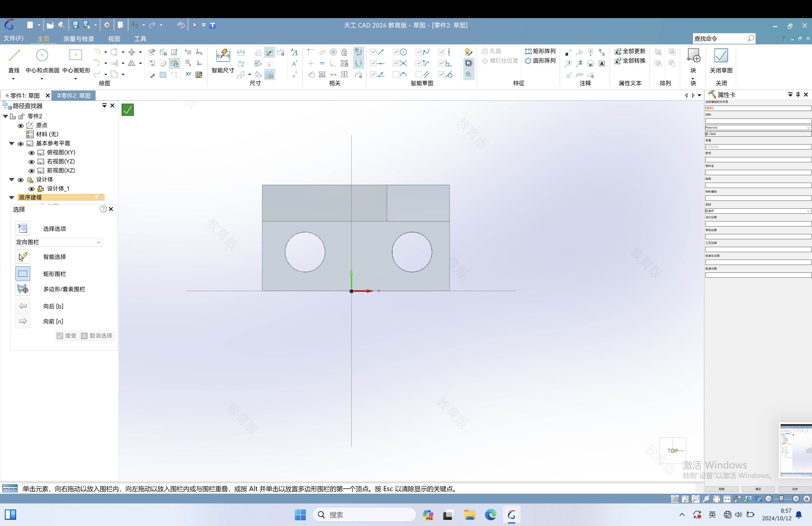Choose the Rectangular Fence (矩形围栏) icon
The height and width of the screenshot is (526, 812).
pos(23,274)
